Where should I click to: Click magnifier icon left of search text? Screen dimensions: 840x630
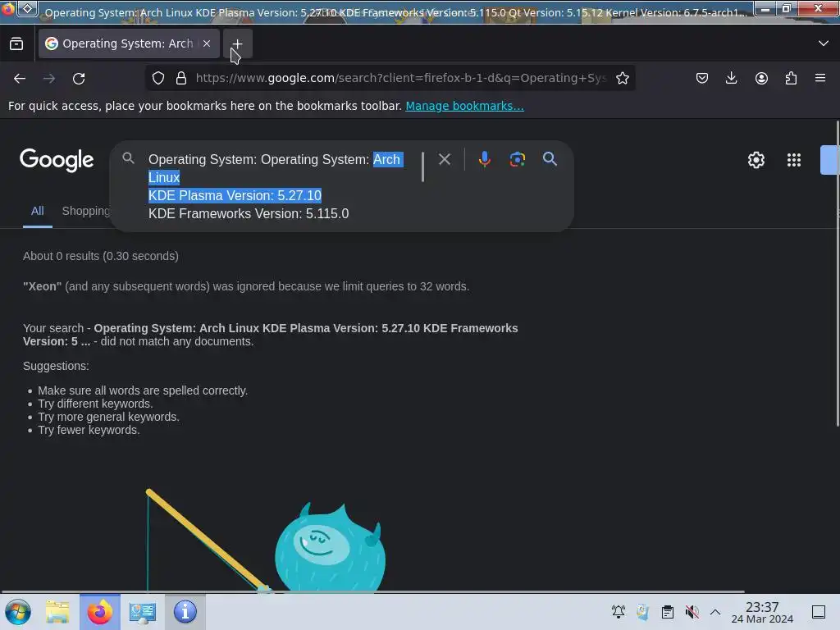click(x=128, y=158)
